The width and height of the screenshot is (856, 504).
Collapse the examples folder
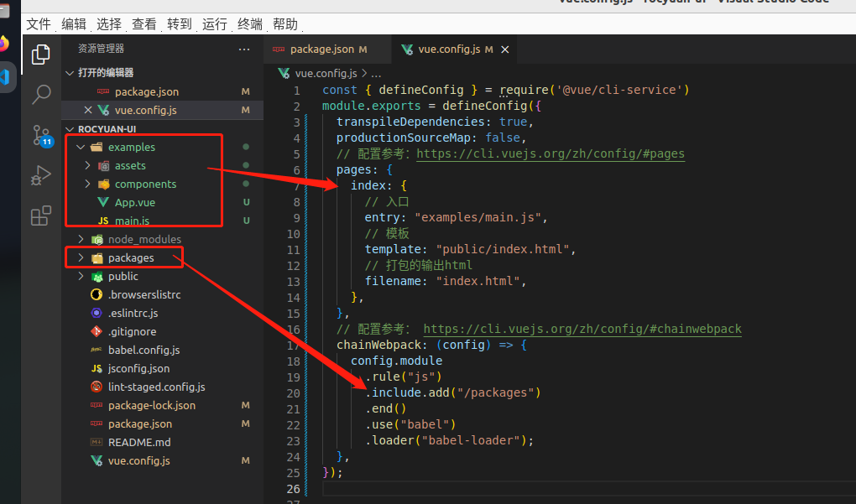click(81, 147)
